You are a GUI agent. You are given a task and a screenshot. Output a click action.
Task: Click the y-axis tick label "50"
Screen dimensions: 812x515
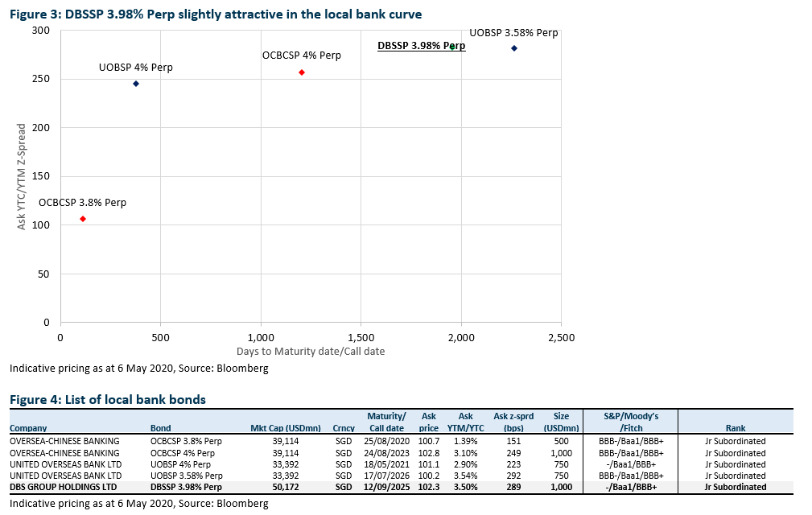(x=43, y=274)
